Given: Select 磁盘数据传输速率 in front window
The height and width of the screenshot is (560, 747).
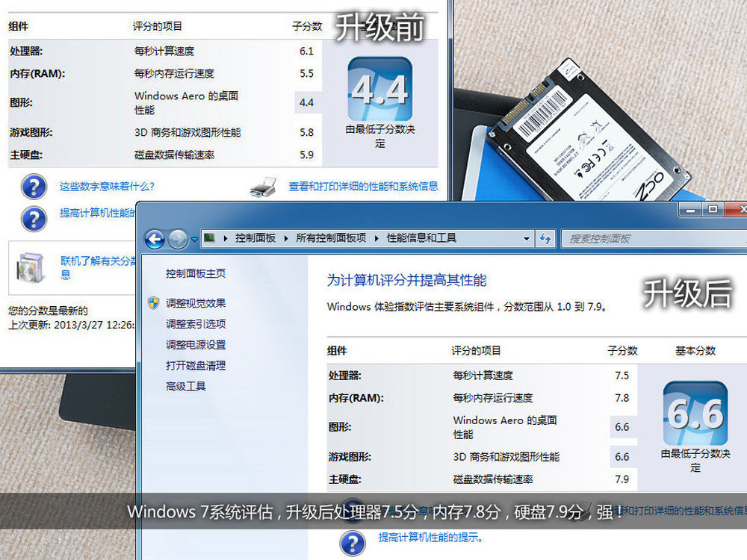Looking at the screenshot, I should (x=492, y=479).
